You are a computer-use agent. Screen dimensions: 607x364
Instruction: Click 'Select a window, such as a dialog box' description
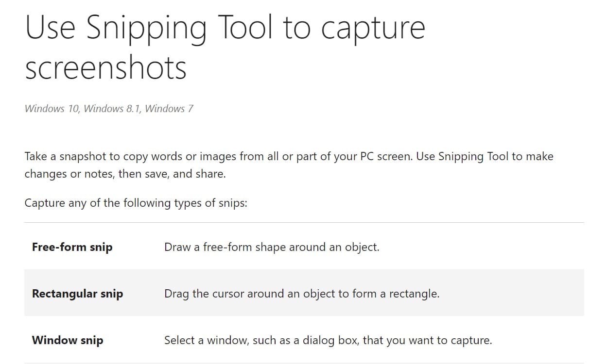point(328,340)
